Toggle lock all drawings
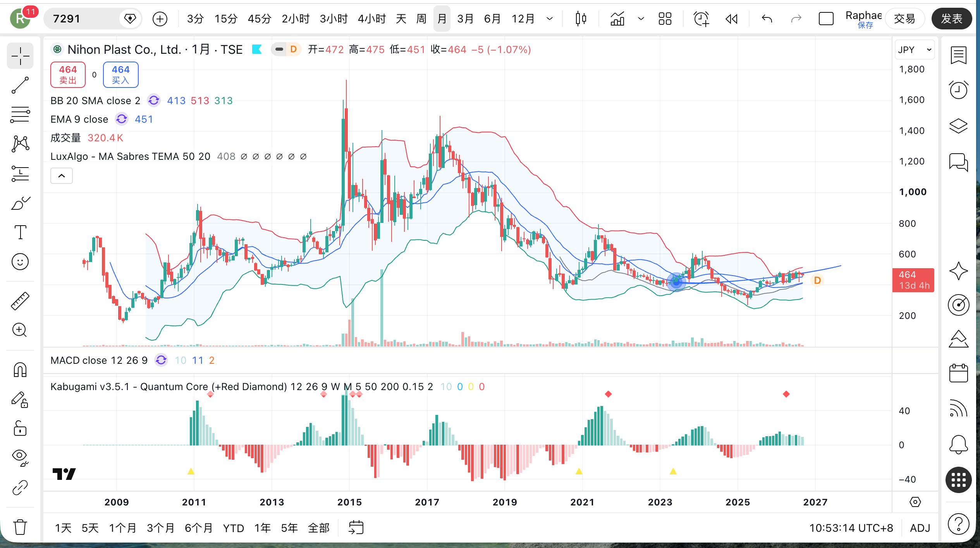980x548 pixels. pyautogui.click(x=20, y=428)
